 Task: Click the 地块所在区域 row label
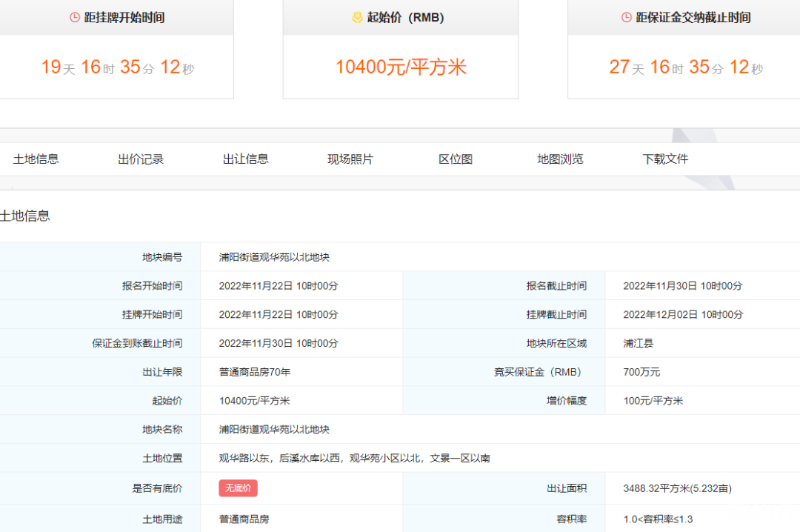556,343
